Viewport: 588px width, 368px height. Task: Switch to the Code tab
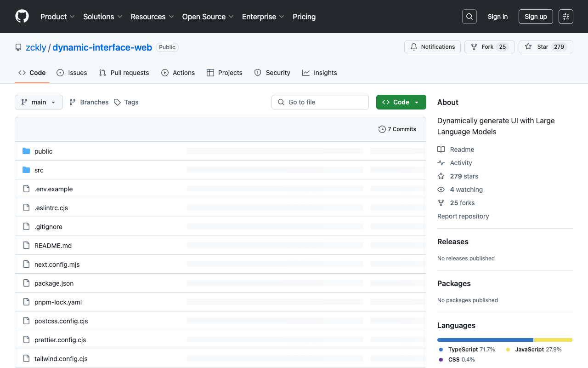click(x=32, y=73)
